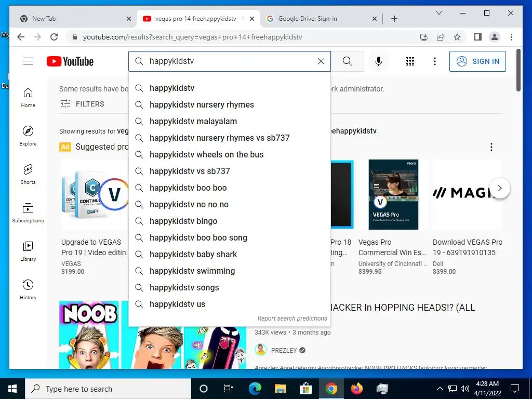View site information lock icon
This screenshot has height=399, width=532.
click(x=75, y=37)
